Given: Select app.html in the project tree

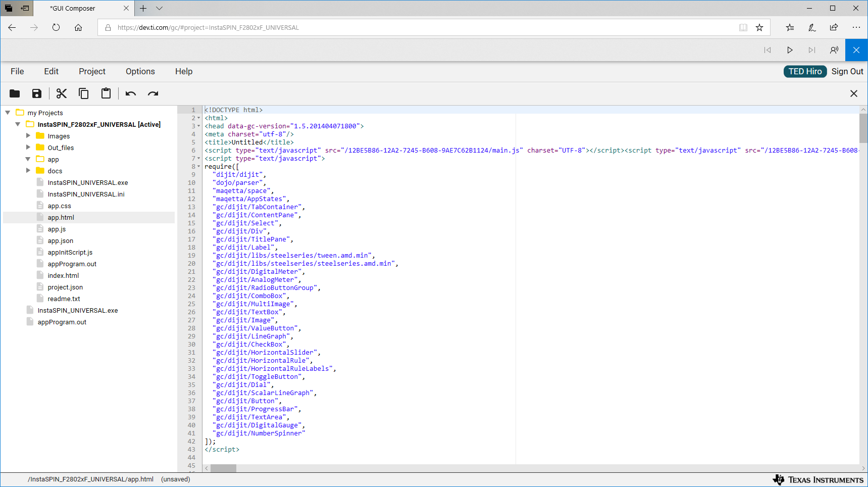Looking at the screenshot, I should pyautogui.click(x=61, y=217).
